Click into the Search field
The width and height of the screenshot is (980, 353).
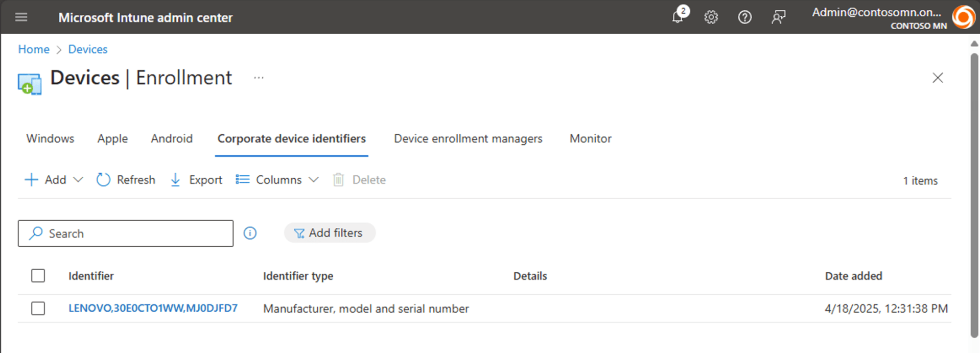pos(133,233)
